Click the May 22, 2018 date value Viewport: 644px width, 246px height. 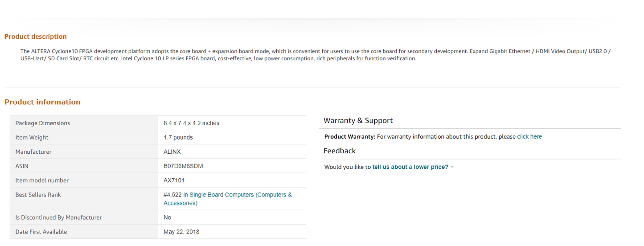pos(181,232)
